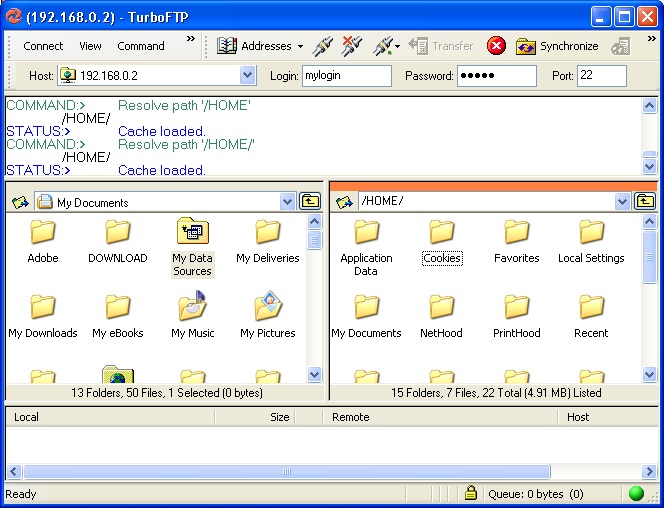Screen dimensions: 664x508
Task: Click the queue horizontal scrollbar thumb
Action: click(287, 471)
